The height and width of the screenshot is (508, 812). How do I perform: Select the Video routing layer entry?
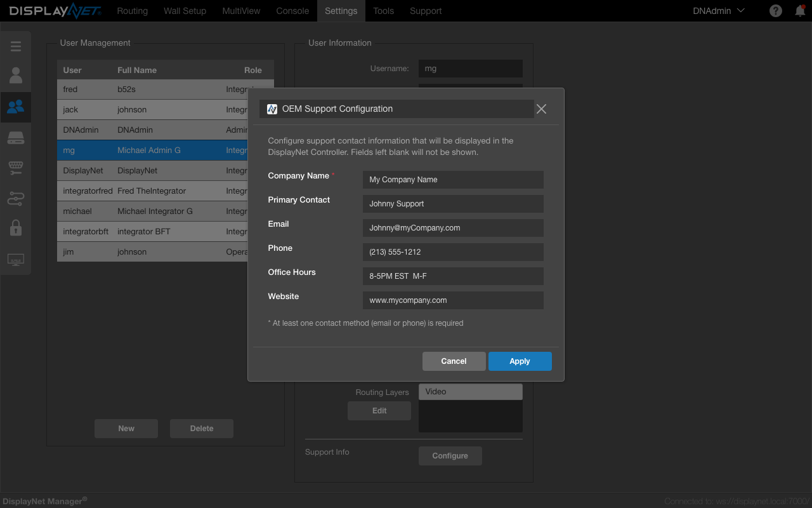click(471, 392)
